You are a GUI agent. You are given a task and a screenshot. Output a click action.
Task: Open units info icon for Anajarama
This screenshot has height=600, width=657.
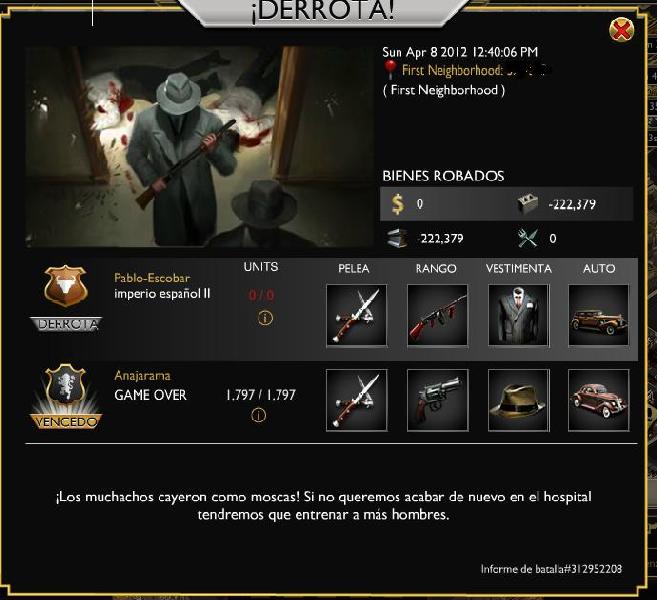coord(259,415)
